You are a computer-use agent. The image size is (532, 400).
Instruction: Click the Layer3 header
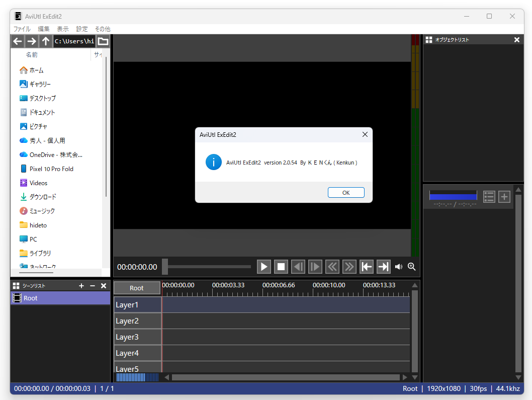[137, 337]
